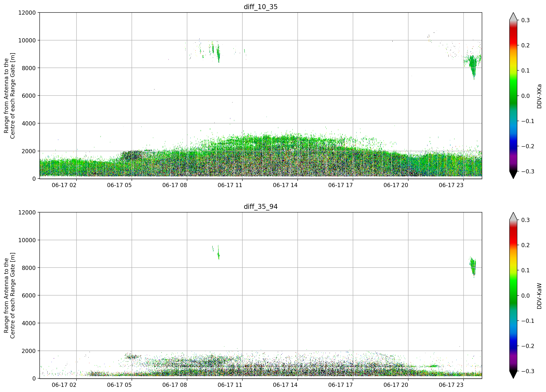Click the 0.2 tick on the DDV-XKa colorbar
The width and height of the screenshot is (546, 392).
525,46
